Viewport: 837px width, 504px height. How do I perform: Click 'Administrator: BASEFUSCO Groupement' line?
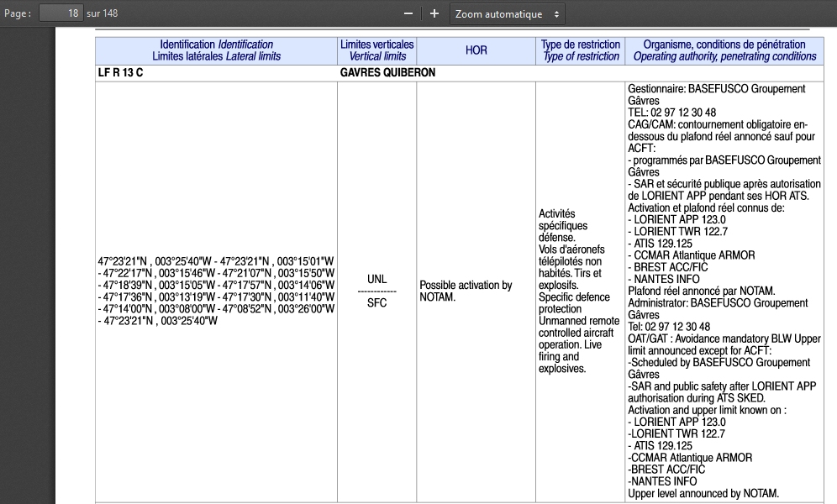click(x=718, y=303)
